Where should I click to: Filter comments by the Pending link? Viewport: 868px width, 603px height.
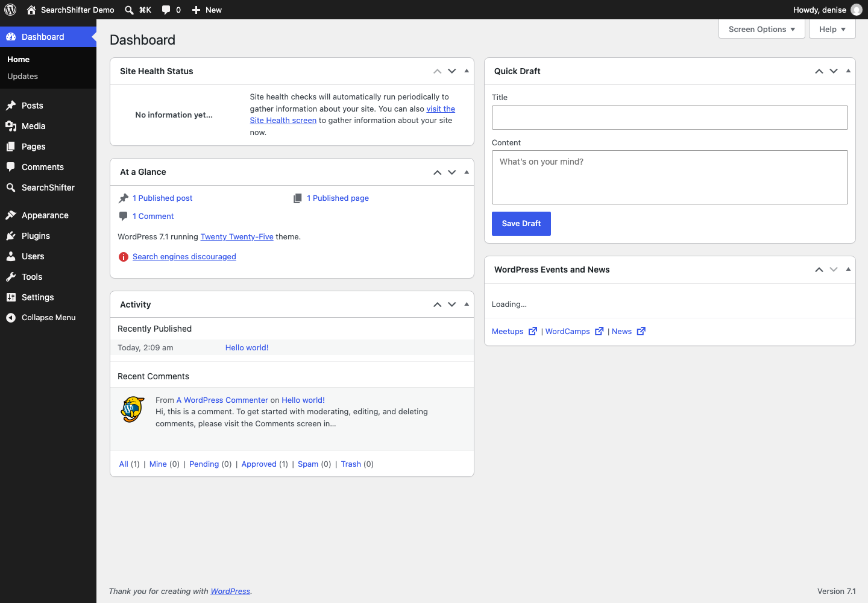pos(204,464)
